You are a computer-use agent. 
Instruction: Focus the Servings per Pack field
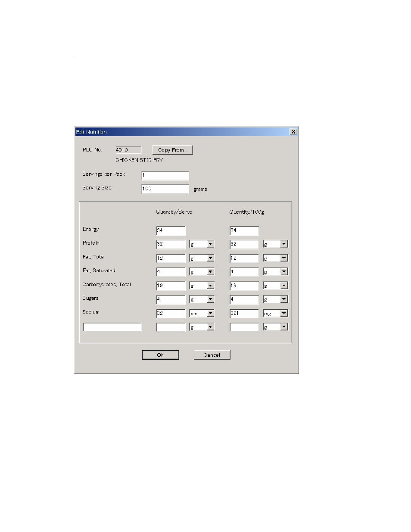click(x=165, y=175)
